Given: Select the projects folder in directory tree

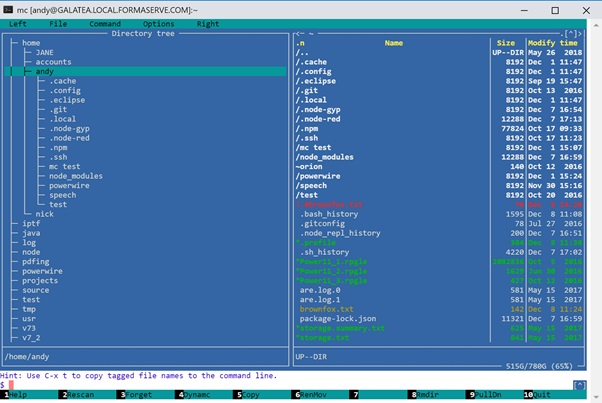Looking at the screenshot, I should 41,280.
